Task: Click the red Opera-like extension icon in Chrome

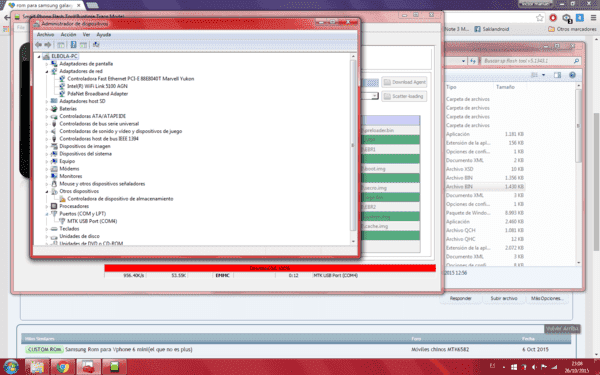Action: (553, 18)
